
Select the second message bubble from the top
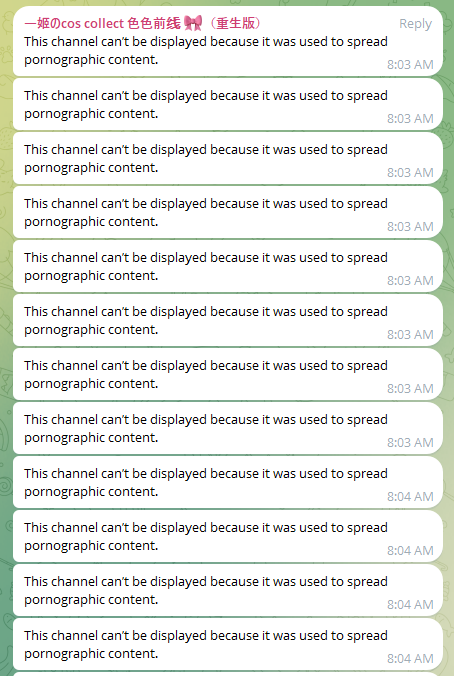[x=228, y=104]
